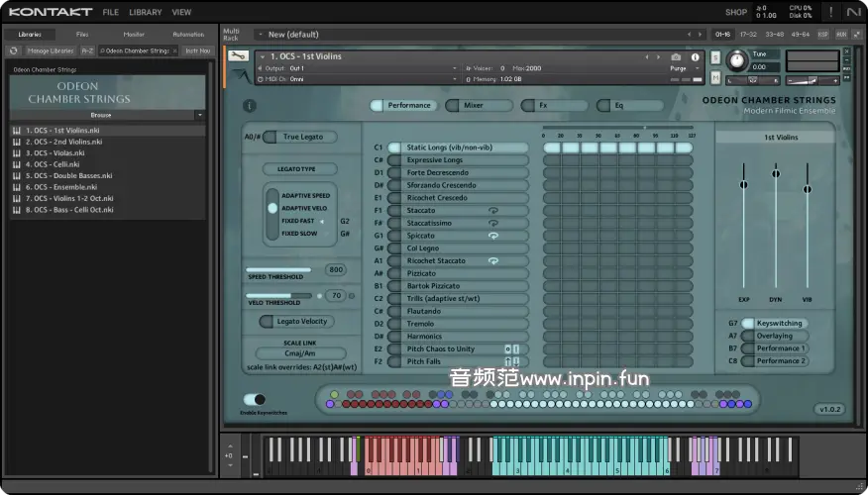Click the wrench edit-mode icon
This screenshot has width=868, height=495.
(237, 56)
